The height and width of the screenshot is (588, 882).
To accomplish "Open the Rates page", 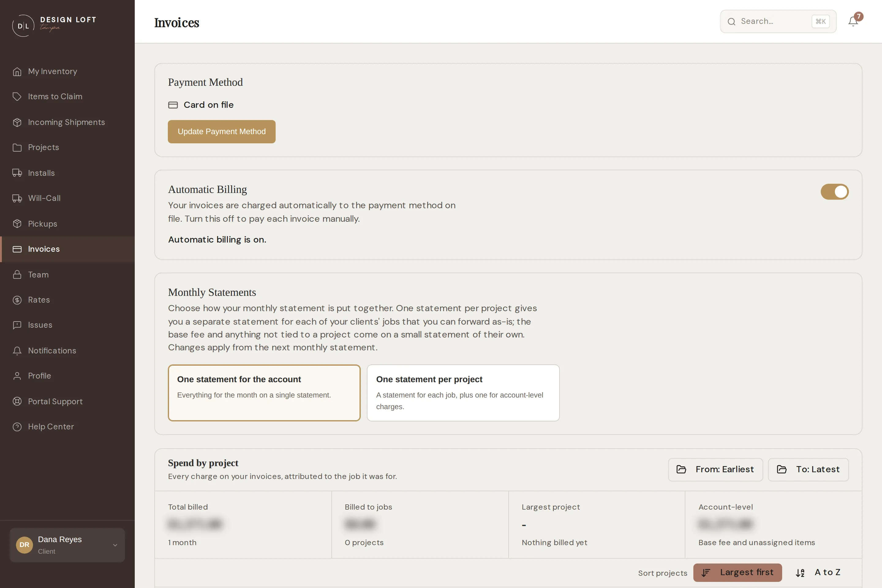I will (67, 300).
